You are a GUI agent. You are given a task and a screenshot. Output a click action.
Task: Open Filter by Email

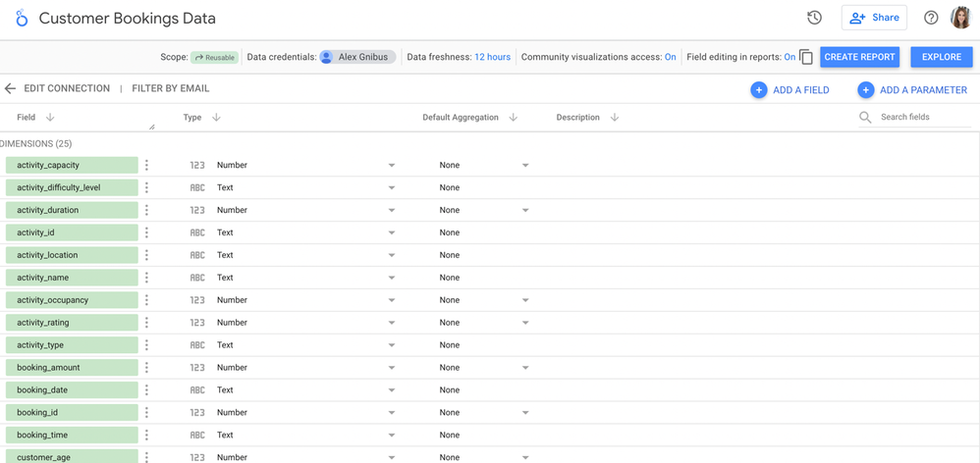coord(171,88)
